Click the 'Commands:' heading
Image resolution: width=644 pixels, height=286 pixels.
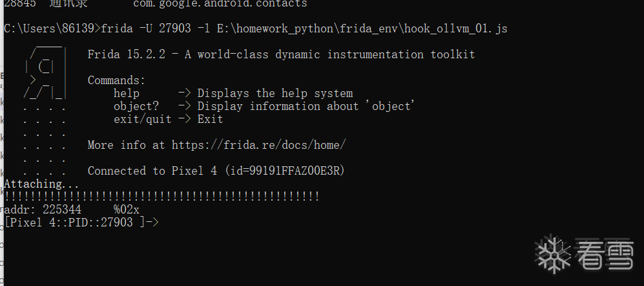(x=116, y=80)
